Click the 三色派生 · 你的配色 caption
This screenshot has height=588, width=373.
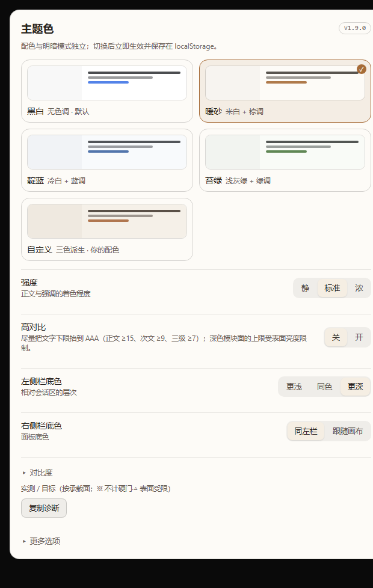pyautogui.click(x=87, y=250)
